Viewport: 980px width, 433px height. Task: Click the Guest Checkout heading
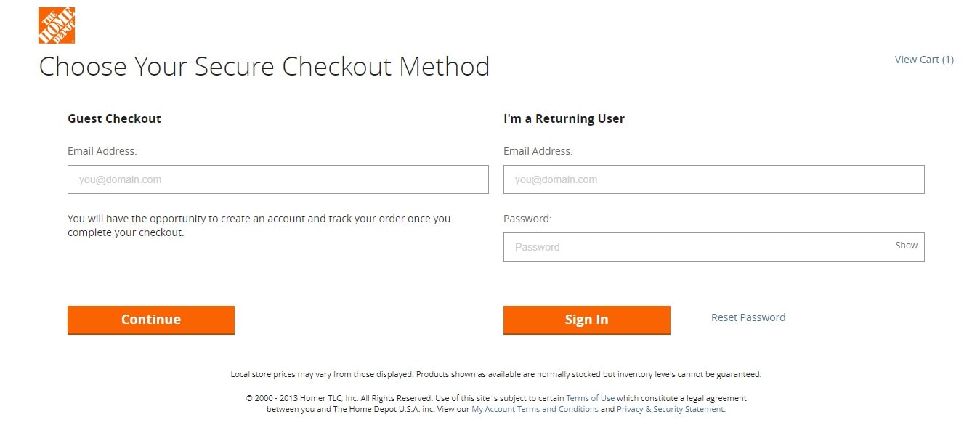[x=114, y=118]
